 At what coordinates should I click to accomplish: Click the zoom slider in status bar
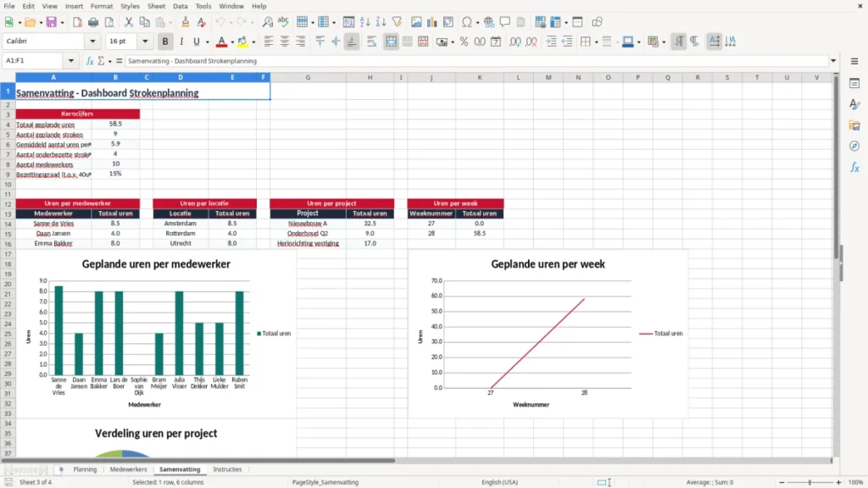(x=810, y=482)
